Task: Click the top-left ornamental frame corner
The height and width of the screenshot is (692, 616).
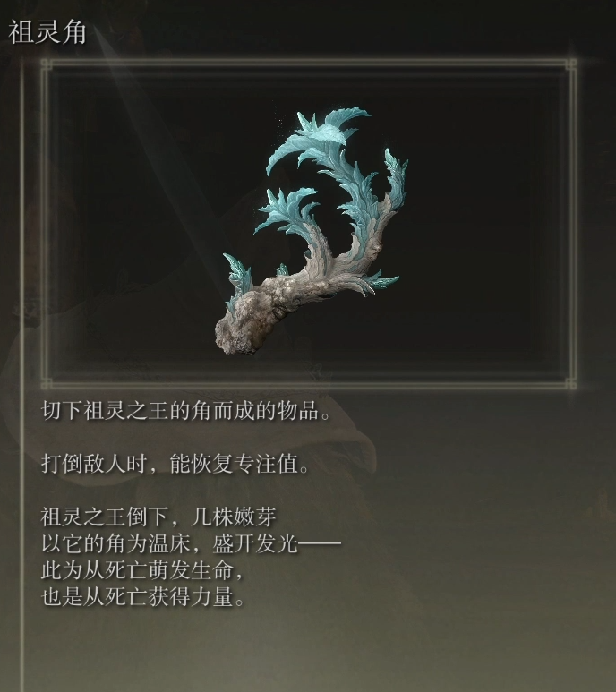Action: [47, 65]
